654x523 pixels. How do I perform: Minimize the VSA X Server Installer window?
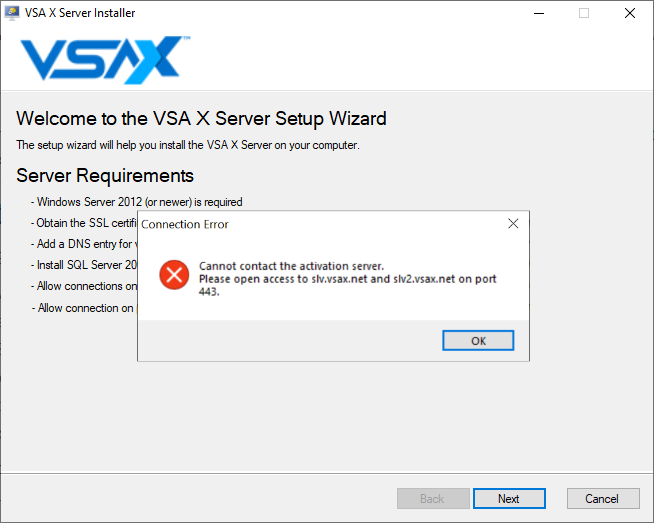(x=539, y=13)
